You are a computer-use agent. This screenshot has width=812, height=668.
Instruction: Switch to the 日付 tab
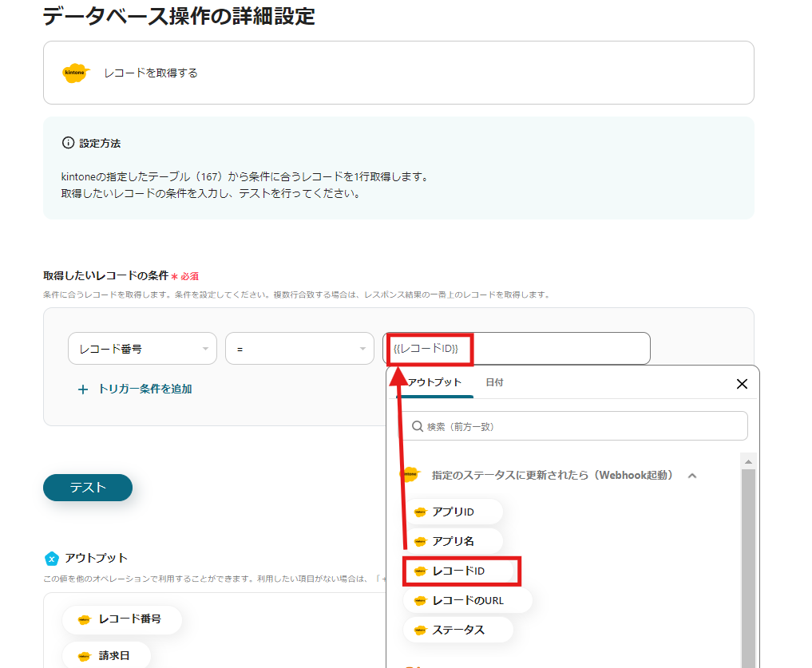click(494, 382)
